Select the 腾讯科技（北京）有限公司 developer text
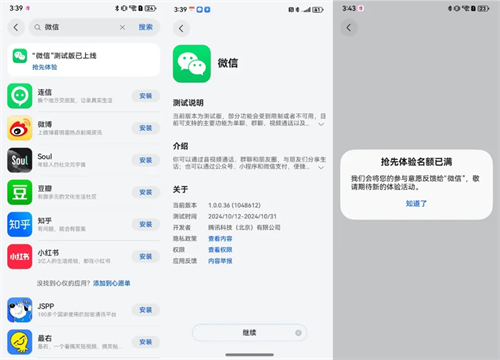Image resolution: width=500 pixels, height=360 pixels. pos(244,228)
